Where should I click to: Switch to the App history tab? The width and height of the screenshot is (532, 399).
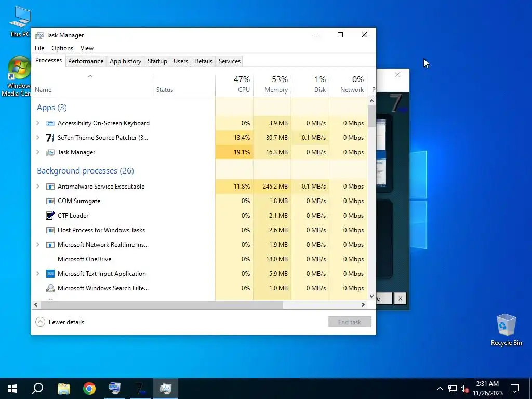[125, 61]
